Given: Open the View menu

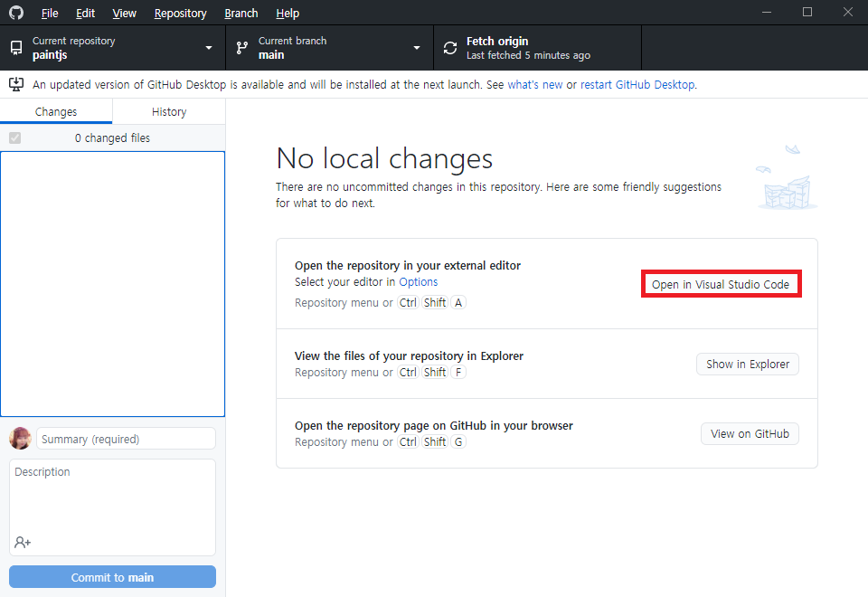Looking at the screenshot, I should (124, 13).
